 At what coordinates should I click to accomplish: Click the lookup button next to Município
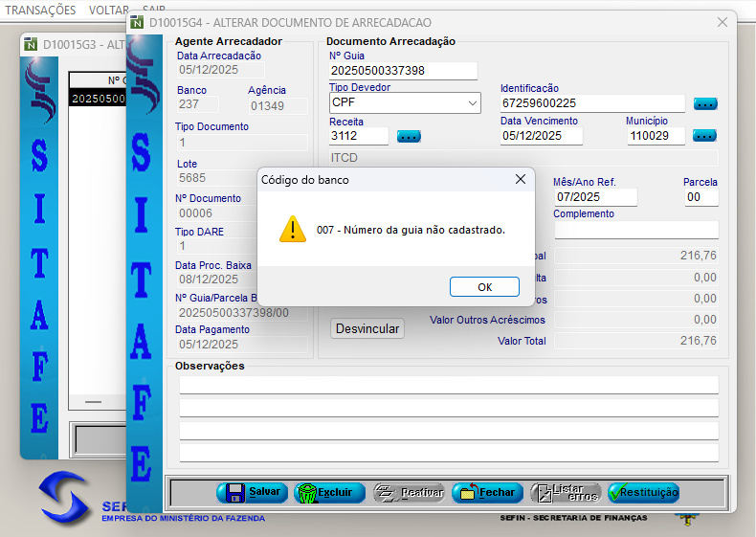(705, 136)
